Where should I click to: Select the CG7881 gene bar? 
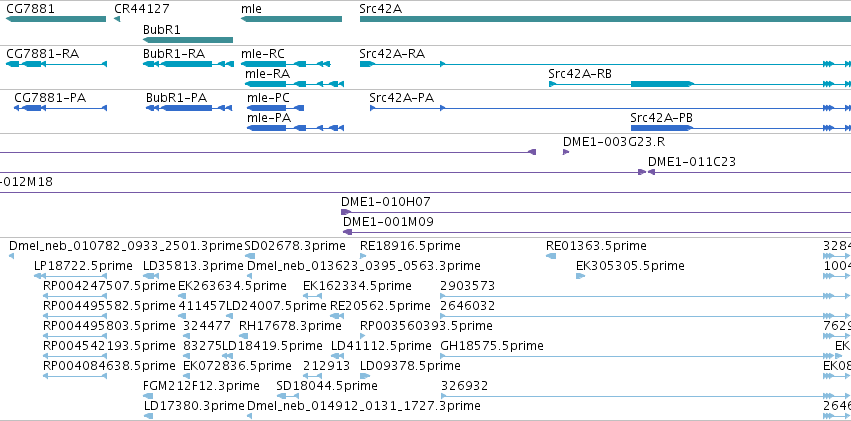[56, 19]
